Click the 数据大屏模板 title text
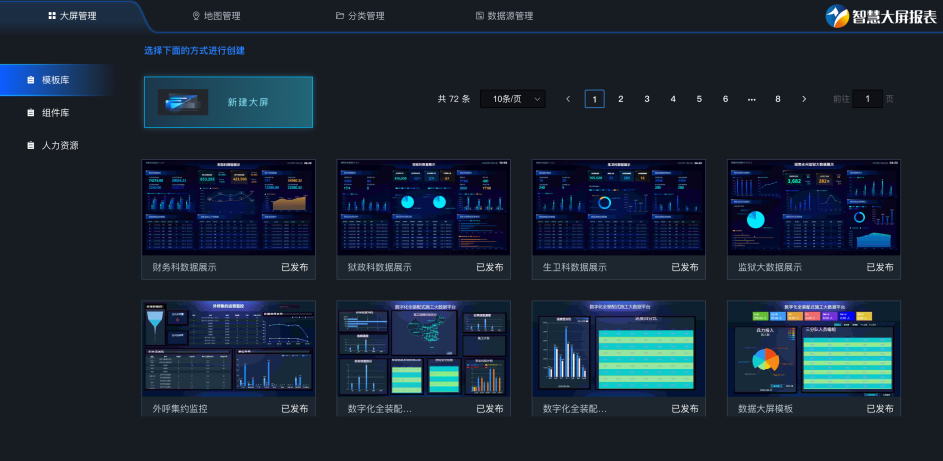The image size is (943, 461). (x=766, y=409)
